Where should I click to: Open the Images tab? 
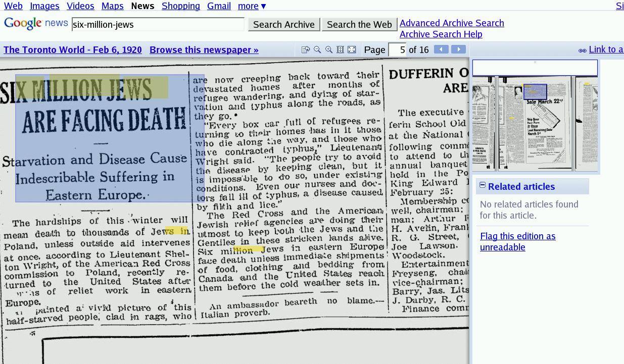(x=44, y=6)
